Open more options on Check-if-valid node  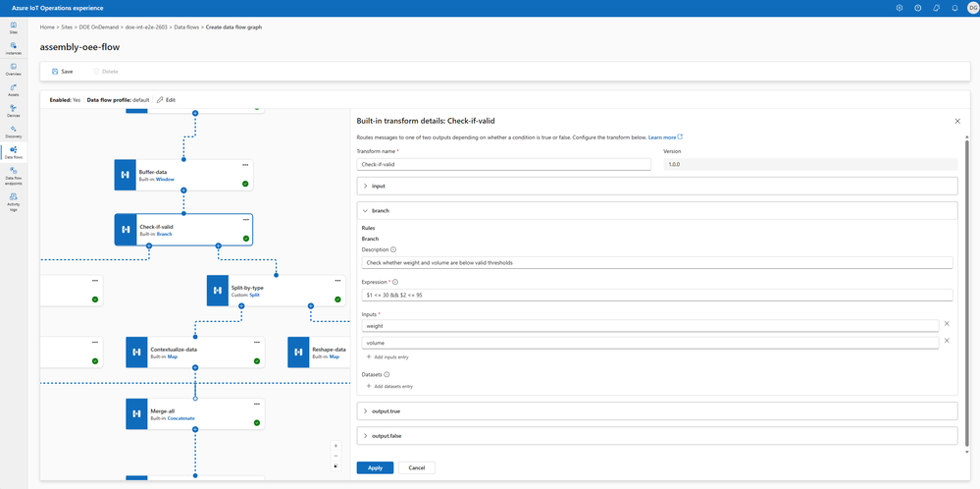[245, 220]
